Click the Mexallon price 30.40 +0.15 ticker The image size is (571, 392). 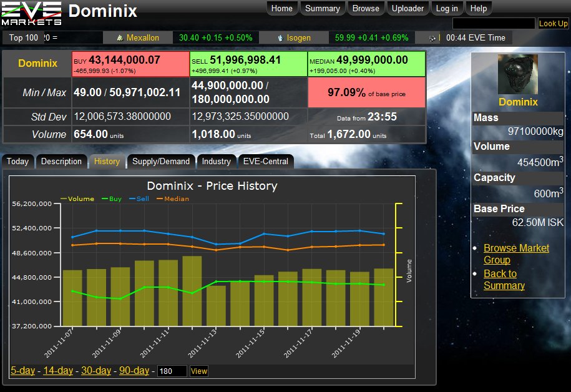pos(215,38)
